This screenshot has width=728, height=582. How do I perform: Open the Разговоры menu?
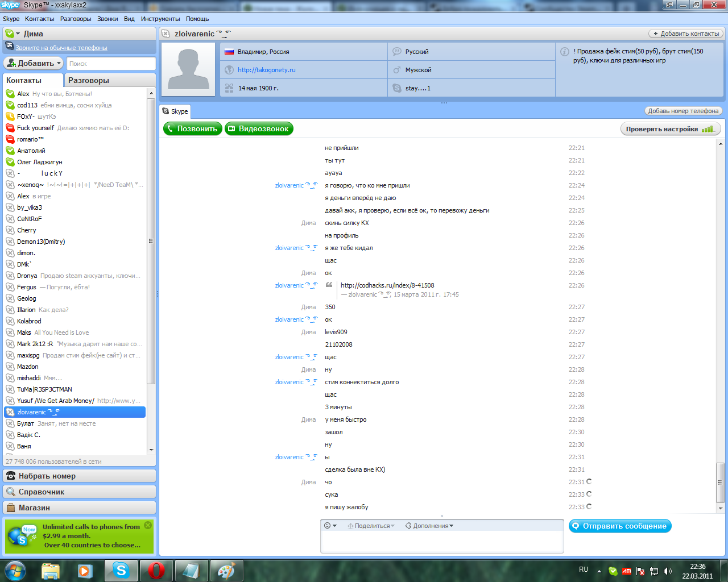point(76,19)
